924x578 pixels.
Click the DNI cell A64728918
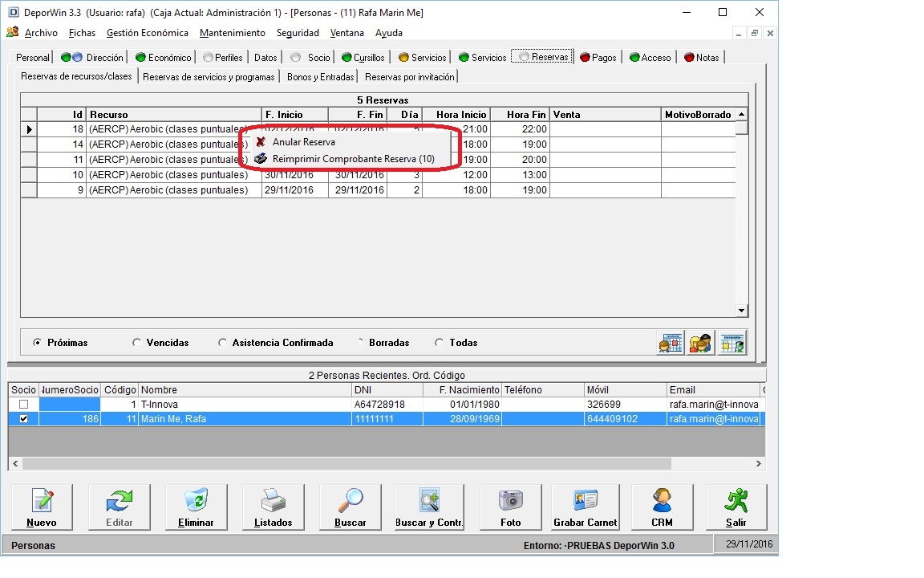(x=387, y=405)
